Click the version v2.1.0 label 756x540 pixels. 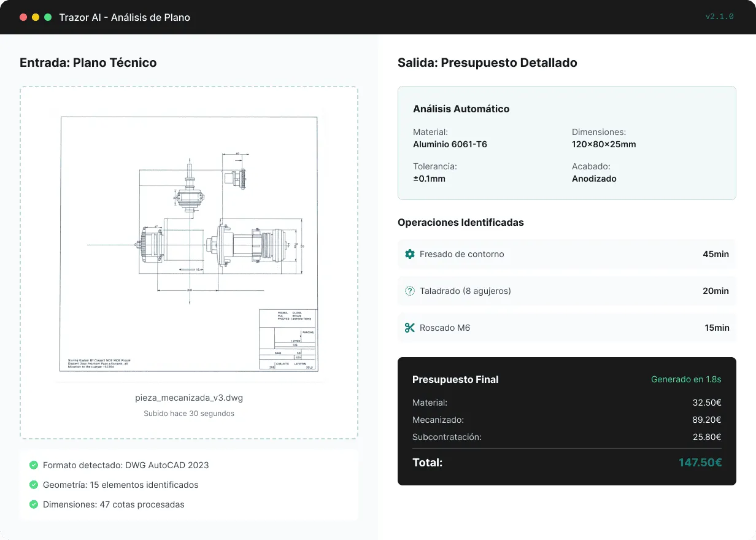(x=719, y=17)
